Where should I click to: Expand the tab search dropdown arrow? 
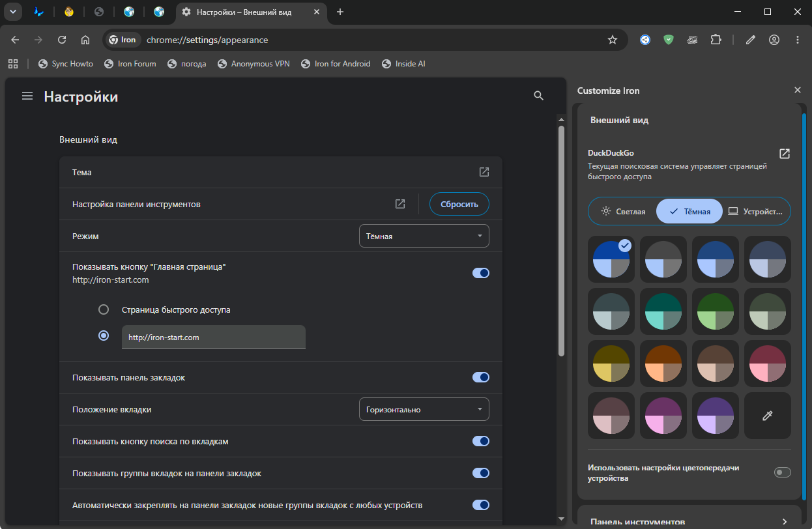click(x=12, y=12)
